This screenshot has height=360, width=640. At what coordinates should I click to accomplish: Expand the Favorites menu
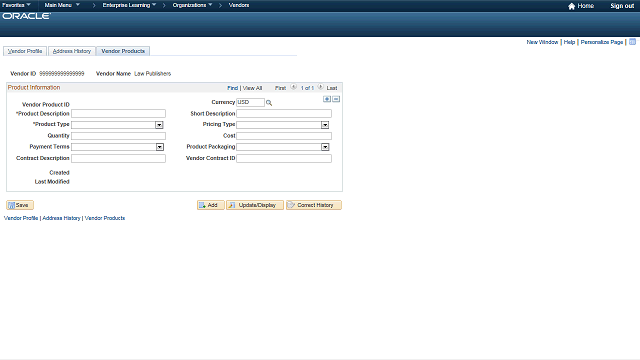[x=16, y=5]
